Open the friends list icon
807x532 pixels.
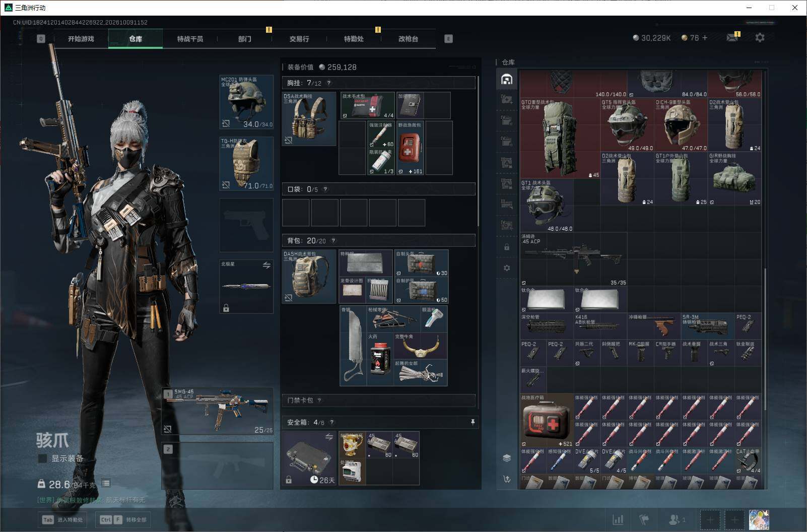tap(676, 519)
